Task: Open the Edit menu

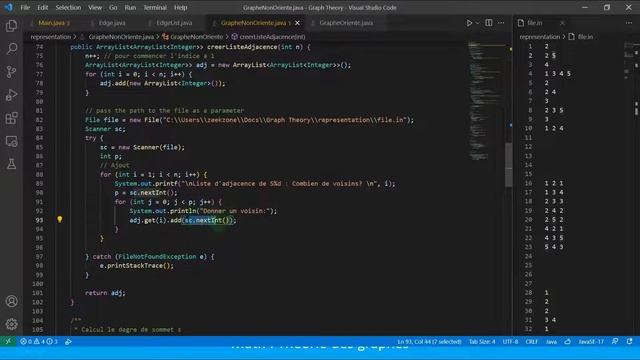Action: [x=42, y=7]
